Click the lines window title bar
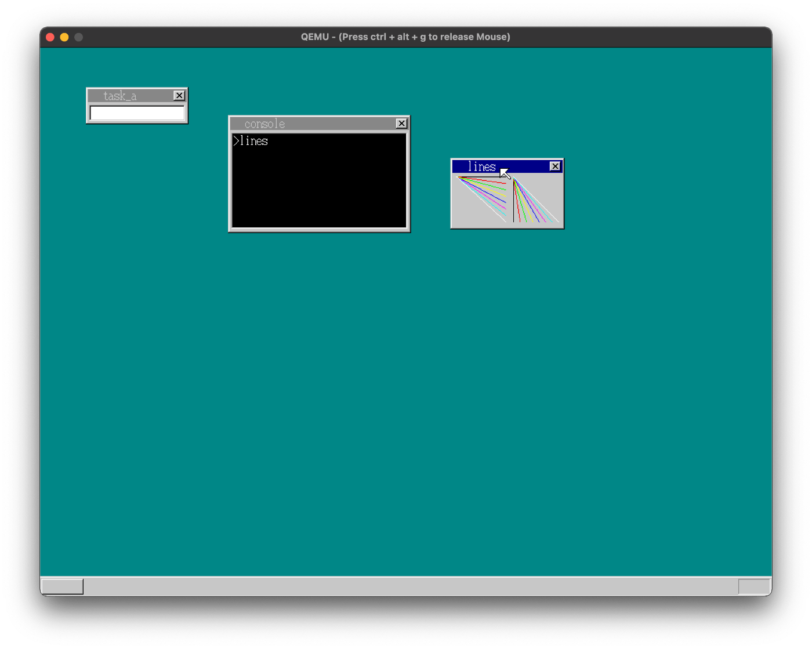Image resolution: width=812 pixels, height=649 pixels. coord(507,166)
